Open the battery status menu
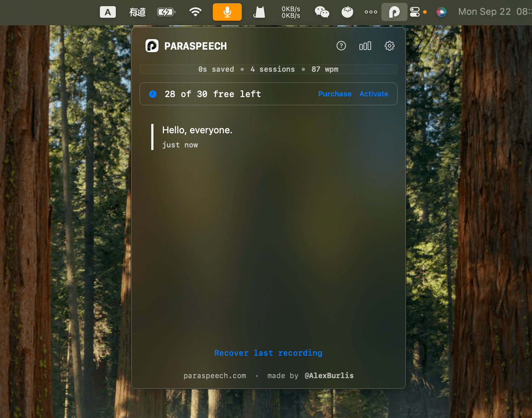 [x=166, y=12]
